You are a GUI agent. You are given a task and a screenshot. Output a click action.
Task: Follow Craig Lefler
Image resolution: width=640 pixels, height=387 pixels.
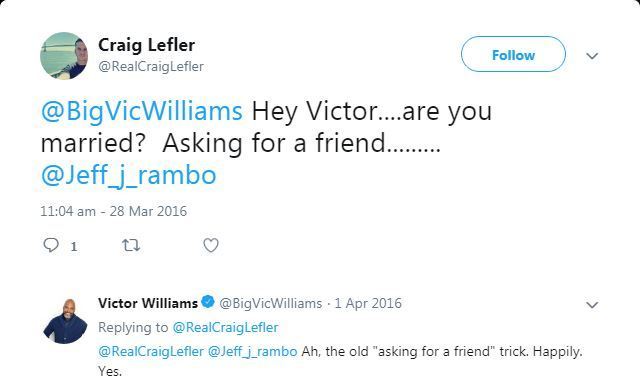pyautogui.click(x=513, y=54)
